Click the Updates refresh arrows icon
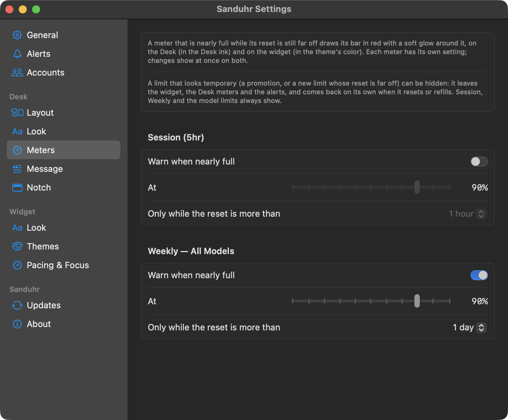The width and height of the screenshot is (508, 420). (17, 305)
